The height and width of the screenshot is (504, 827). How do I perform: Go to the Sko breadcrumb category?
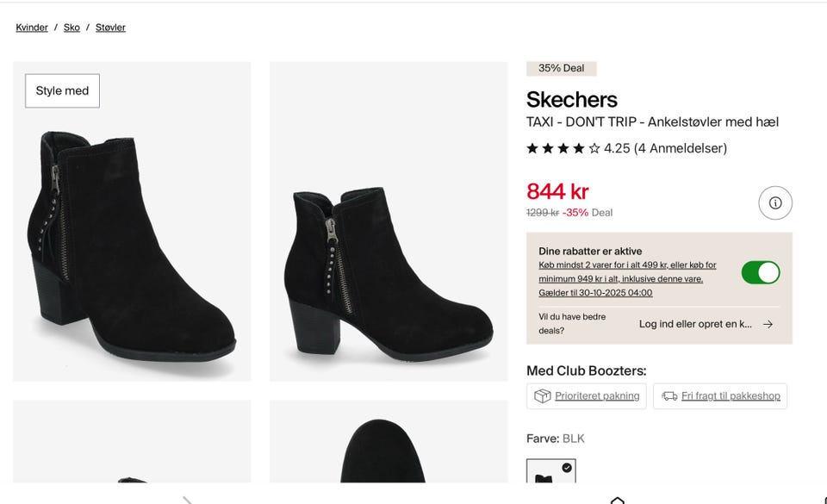click(x=72, y=28)
